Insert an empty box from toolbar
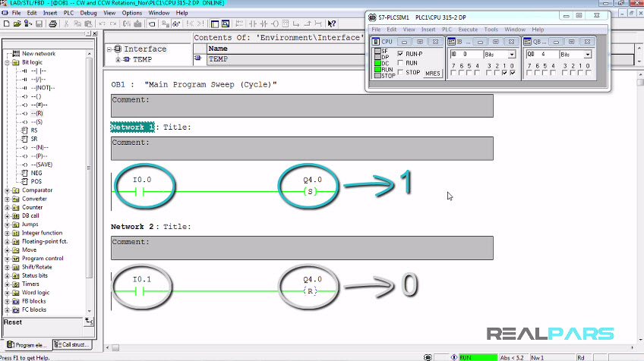The width and height of the screenshot is (644, 361). (286, 24)
